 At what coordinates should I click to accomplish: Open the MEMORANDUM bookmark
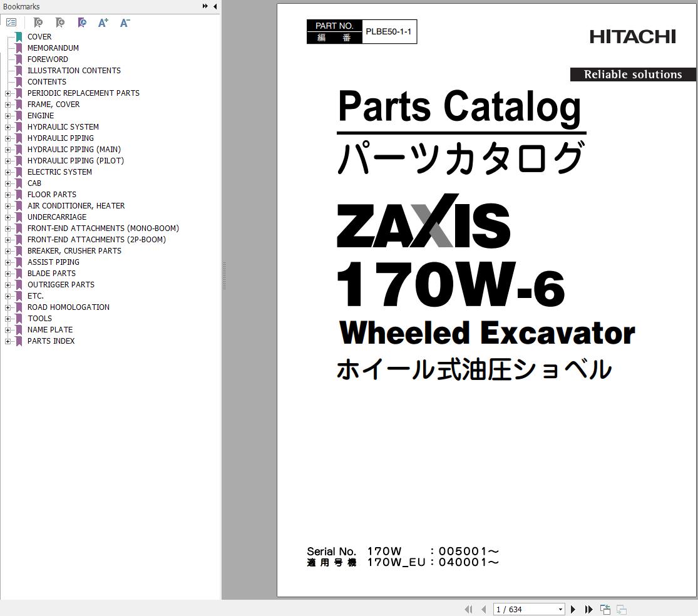click(53, 48)
